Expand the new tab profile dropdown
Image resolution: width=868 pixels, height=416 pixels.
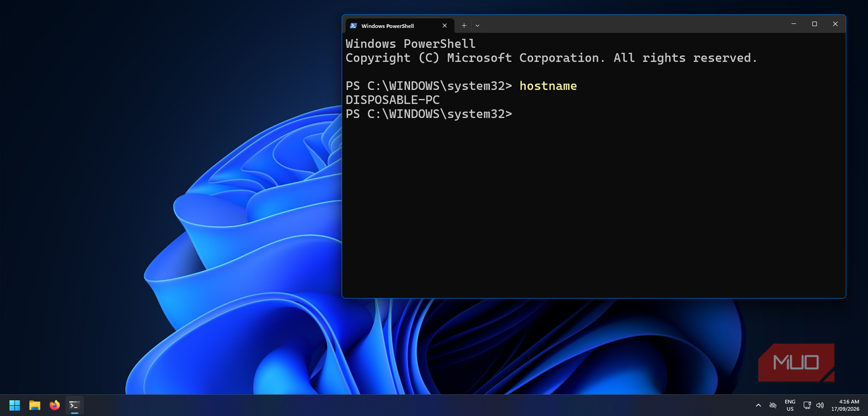coord(478,26)
